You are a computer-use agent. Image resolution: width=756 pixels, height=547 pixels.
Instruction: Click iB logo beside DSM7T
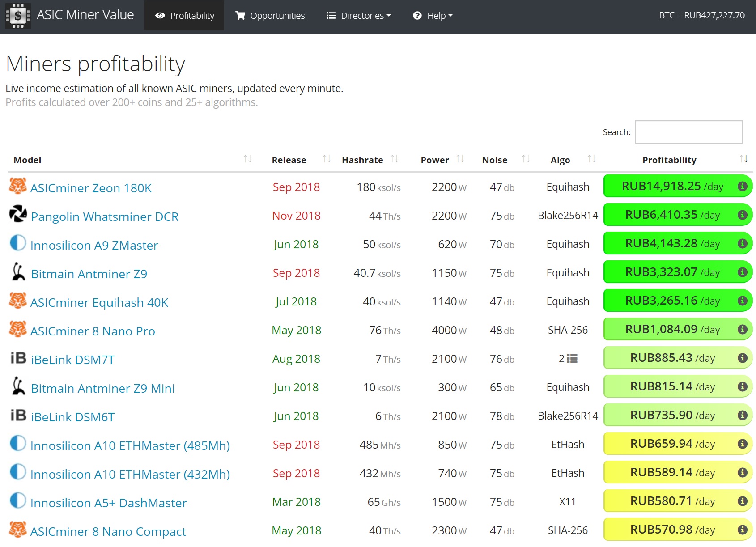click(x=18, y=358)
